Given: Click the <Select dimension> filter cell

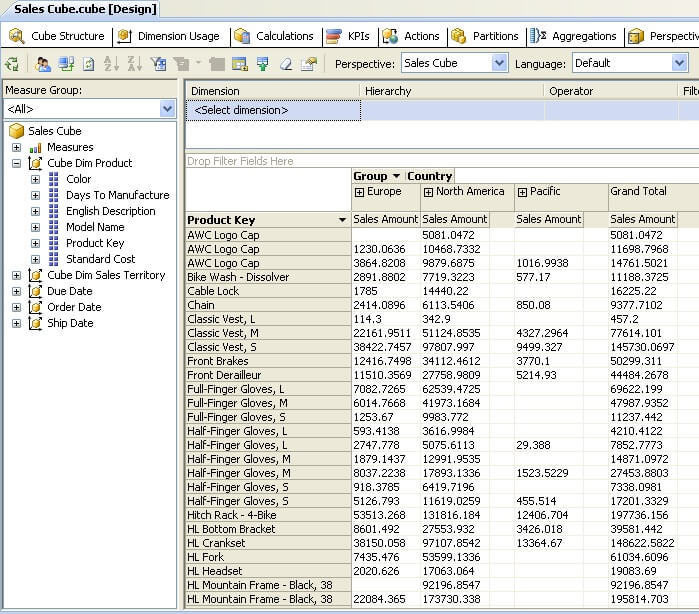Looking at the screenshot, I should click(x=273, y=110).
